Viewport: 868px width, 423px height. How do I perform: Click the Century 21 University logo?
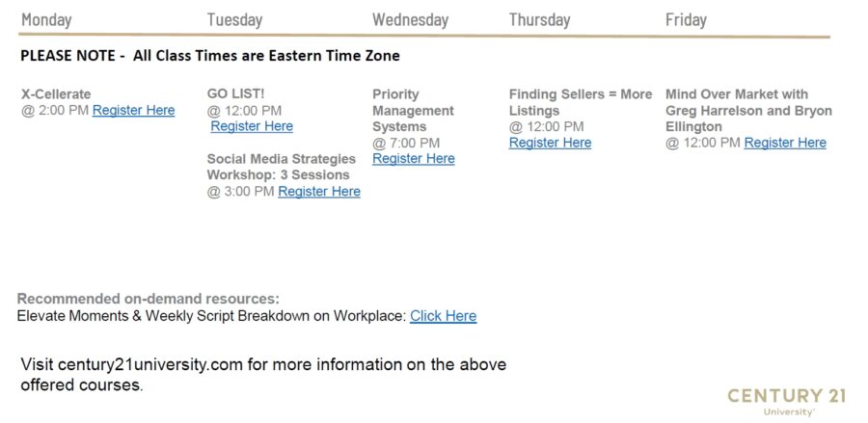point(786,402)
